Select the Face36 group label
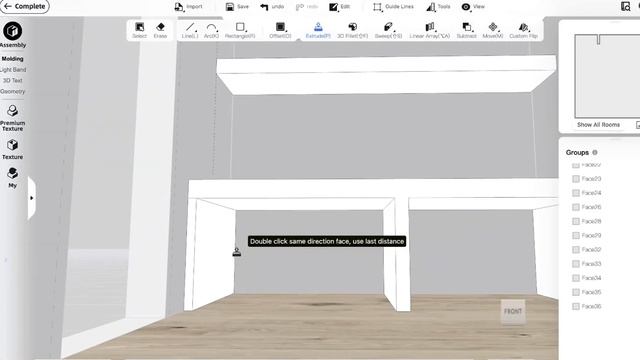The image size is (640, 360). [x=591, y=307]
